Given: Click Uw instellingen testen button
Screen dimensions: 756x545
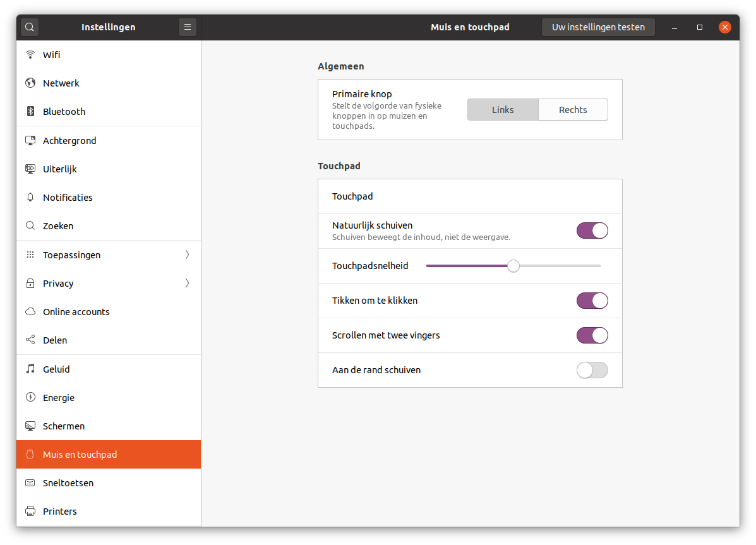Looking at the screenshot, I should point(598,27).
